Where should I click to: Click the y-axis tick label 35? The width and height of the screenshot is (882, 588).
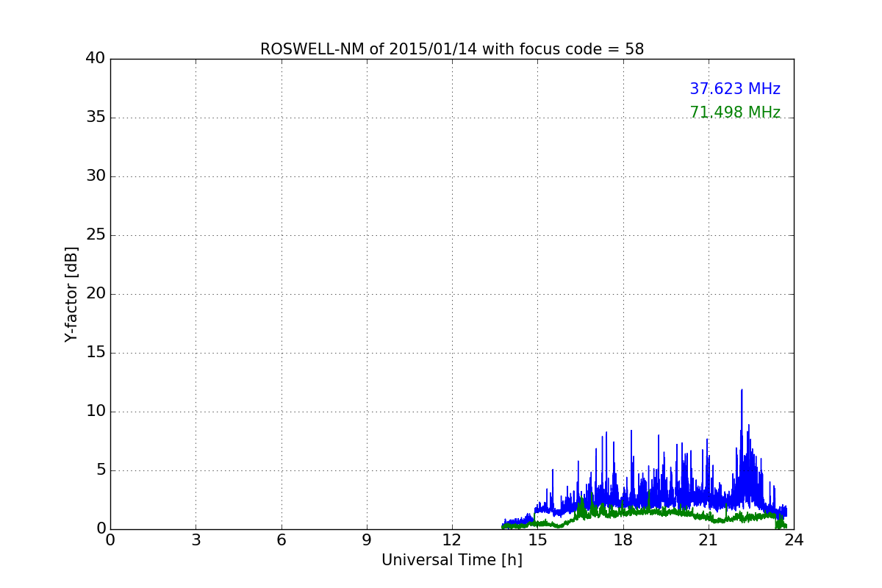click(x=96, y=118)
